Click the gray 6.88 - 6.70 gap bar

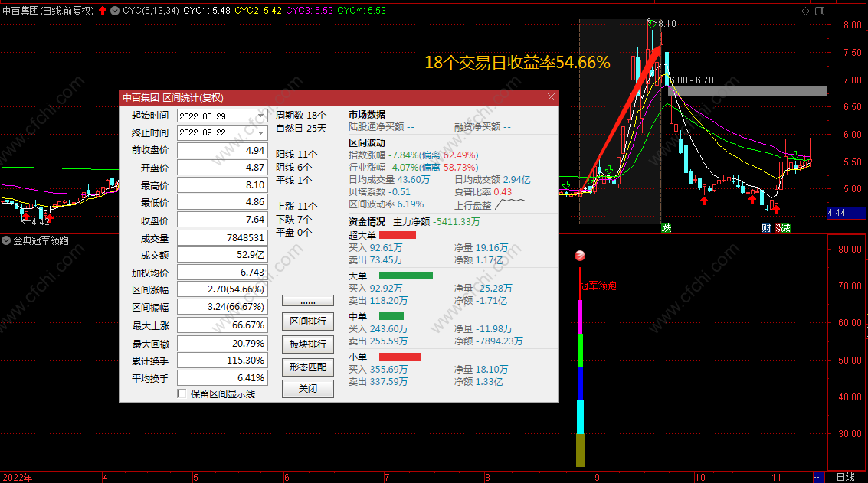tap(747, 91)
